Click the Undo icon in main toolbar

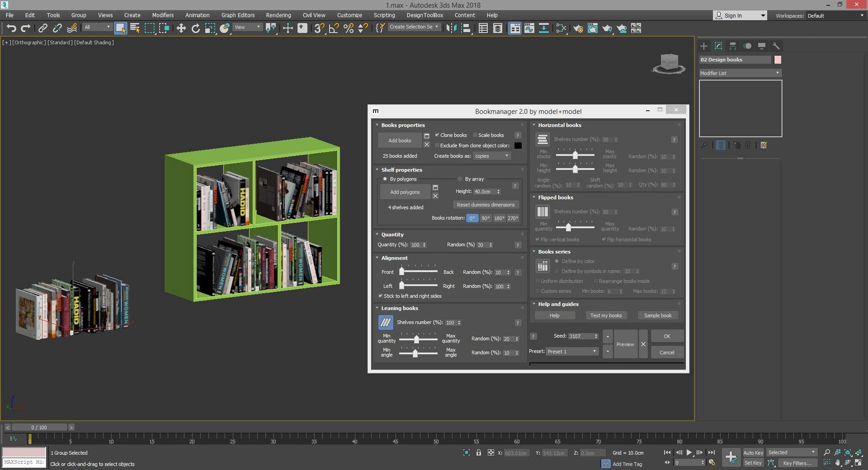pyautogui.click(x=11, y=28)
